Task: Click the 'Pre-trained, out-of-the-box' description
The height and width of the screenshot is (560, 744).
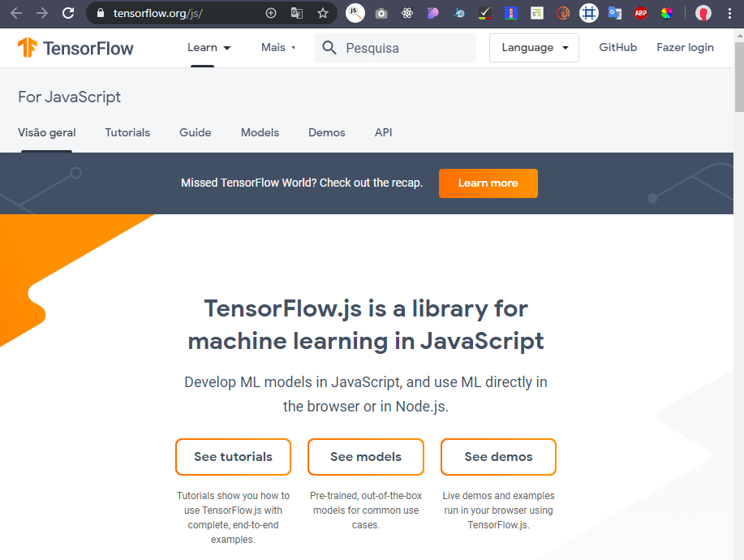Action: click(x=366, y=510)
